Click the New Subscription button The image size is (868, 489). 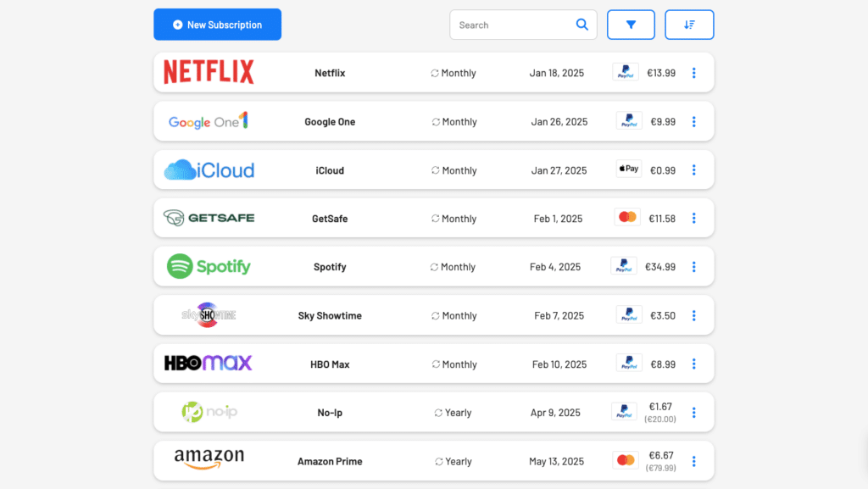tap(217, 25)
